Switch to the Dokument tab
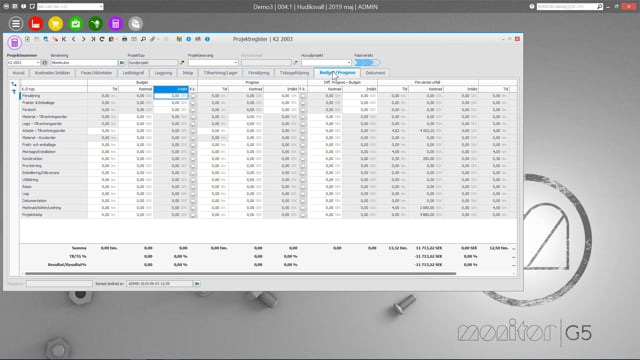This screenshot has height=360, width=640. pos(375,73)
